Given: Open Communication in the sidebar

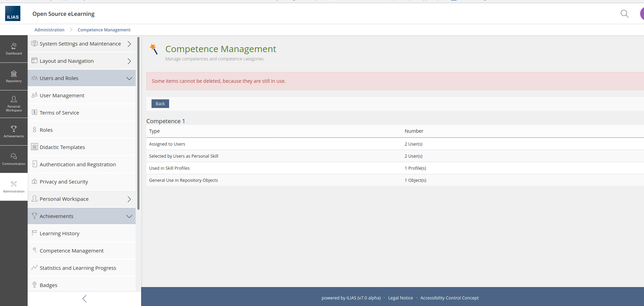Looking at the screenshot, I should click(14, 159).
